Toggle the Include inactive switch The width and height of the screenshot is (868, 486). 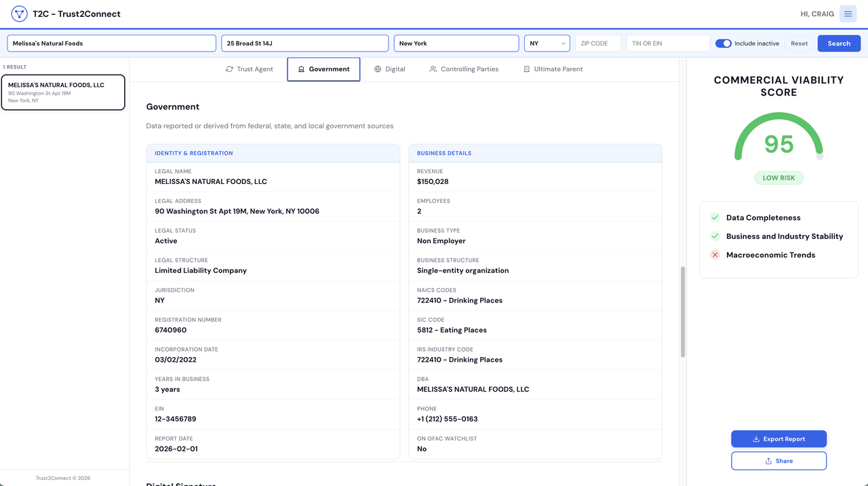(724, 43)
